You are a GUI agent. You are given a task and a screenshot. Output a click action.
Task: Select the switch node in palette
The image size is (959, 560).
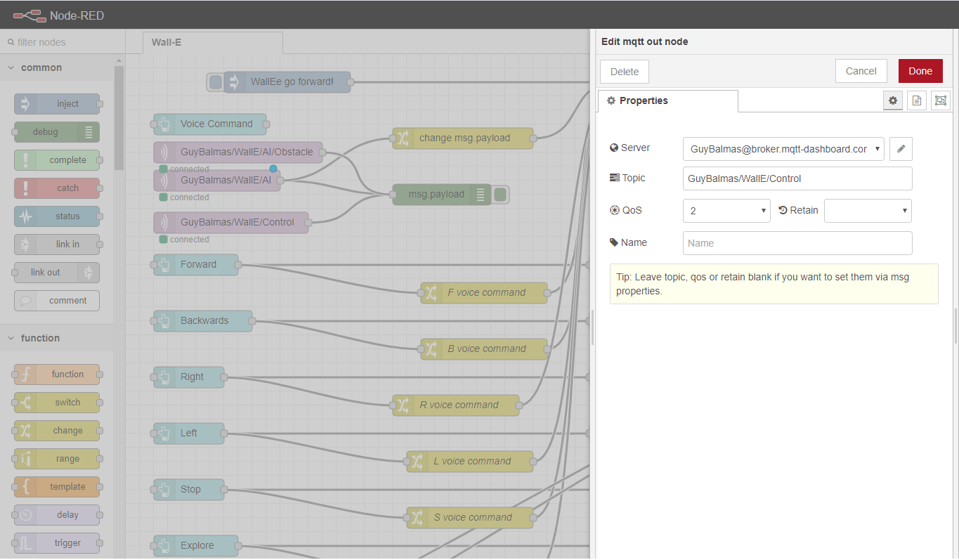pos(57,403)
